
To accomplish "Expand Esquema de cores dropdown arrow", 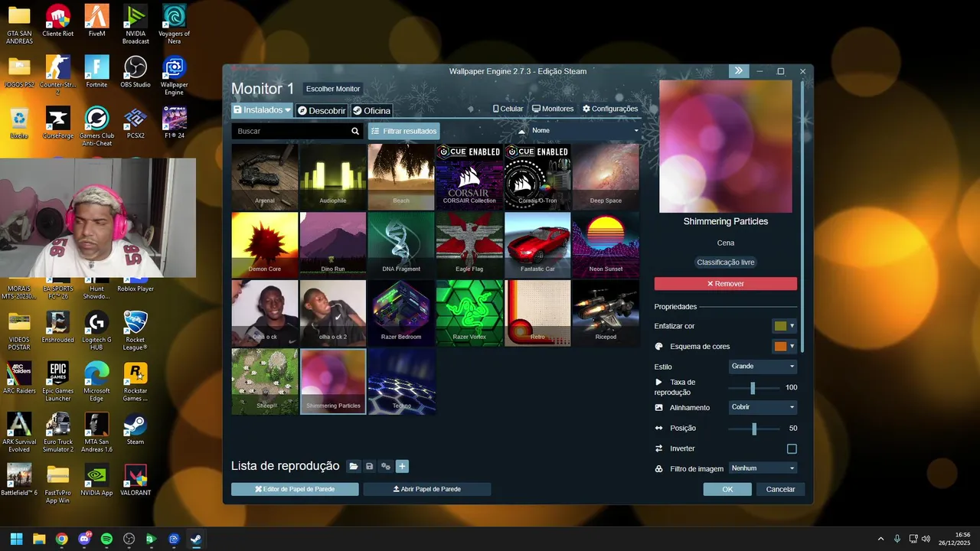I will tap(792, 347).
